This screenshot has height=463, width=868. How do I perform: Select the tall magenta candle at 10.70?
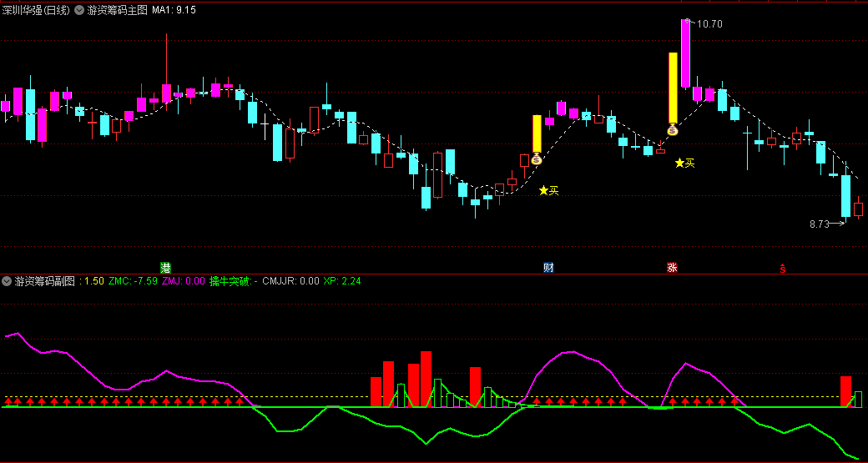(685, 53)
